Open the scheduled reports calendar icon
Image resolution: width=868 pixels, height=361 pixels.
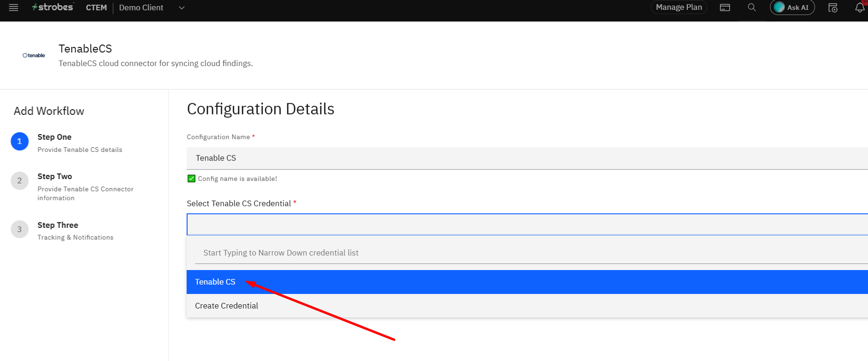(x=833, y=8)
